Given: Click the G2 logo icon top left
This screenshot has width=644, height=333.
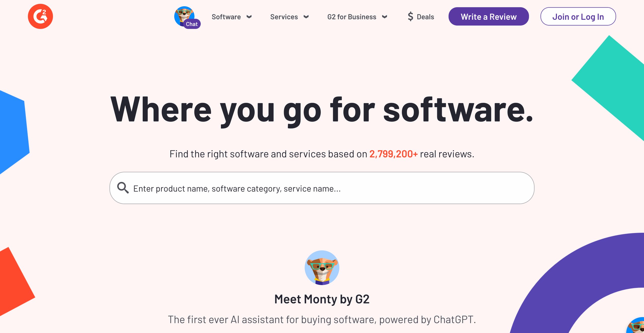Looking at the screenshot, I should 41,16.
